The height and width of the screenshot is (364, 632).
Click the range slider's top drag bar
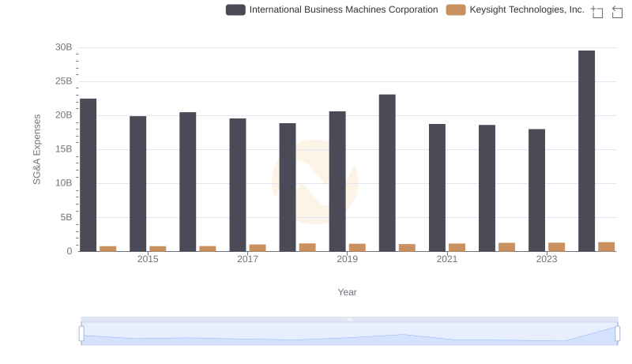pos(349,320)
